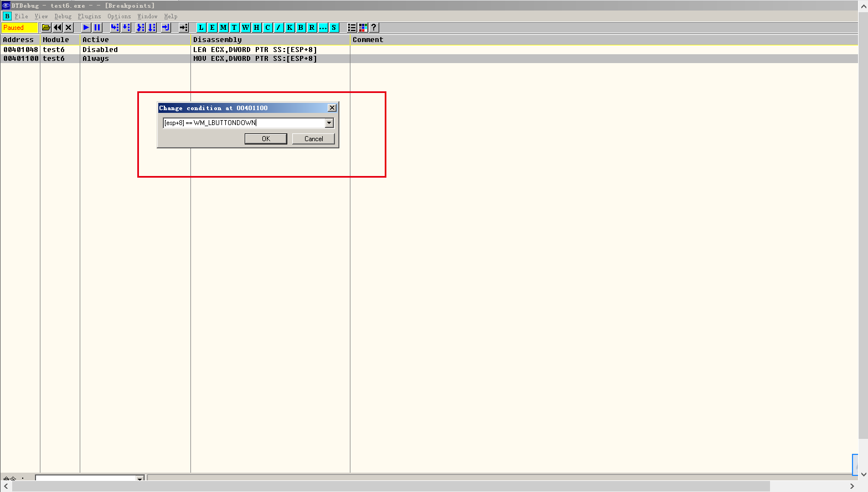
Task: Focus the condition expression input field
Action: click(x=244, y=123)
